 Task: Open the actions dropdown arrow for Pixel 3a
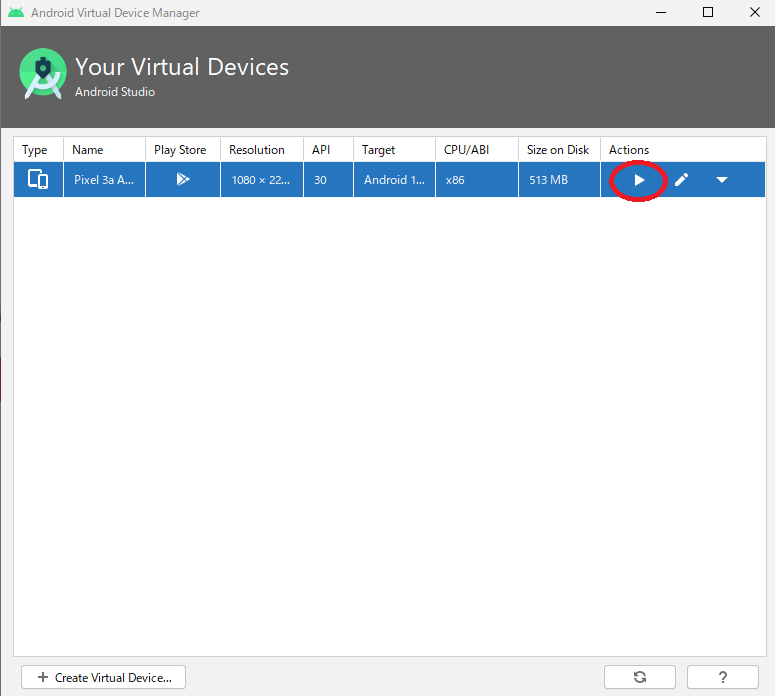(x=722, y=180)
